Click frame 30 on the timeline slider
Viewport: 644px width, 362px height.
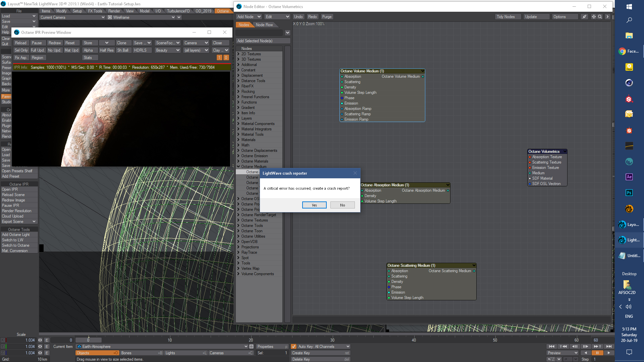pyautogui.click(x=332, y=340)
